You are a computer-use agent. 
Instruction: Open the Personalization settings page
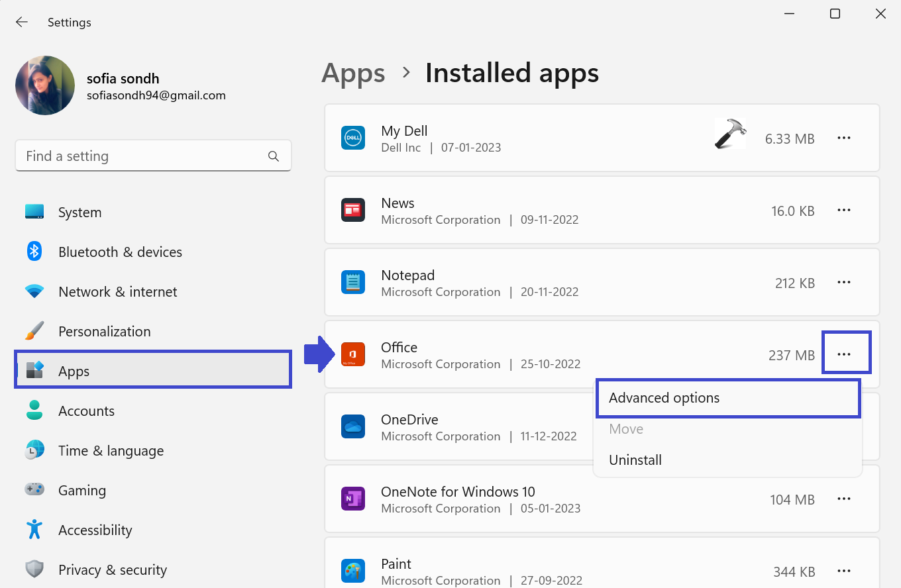104,332
